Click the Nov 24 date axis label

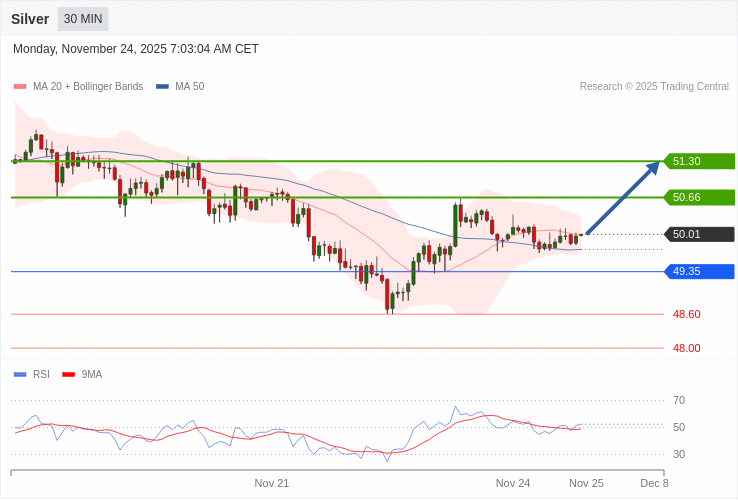[x=513, y=484]
